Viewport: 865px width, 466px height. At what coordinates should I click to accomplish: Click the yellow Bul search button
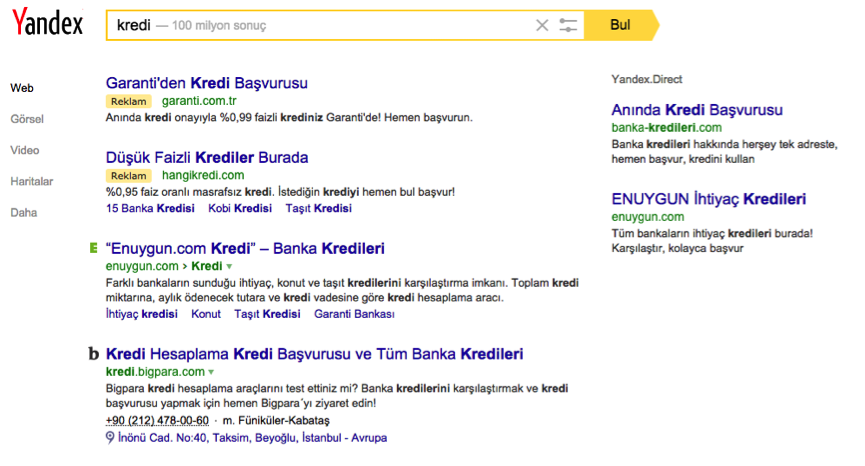(620, 25)
